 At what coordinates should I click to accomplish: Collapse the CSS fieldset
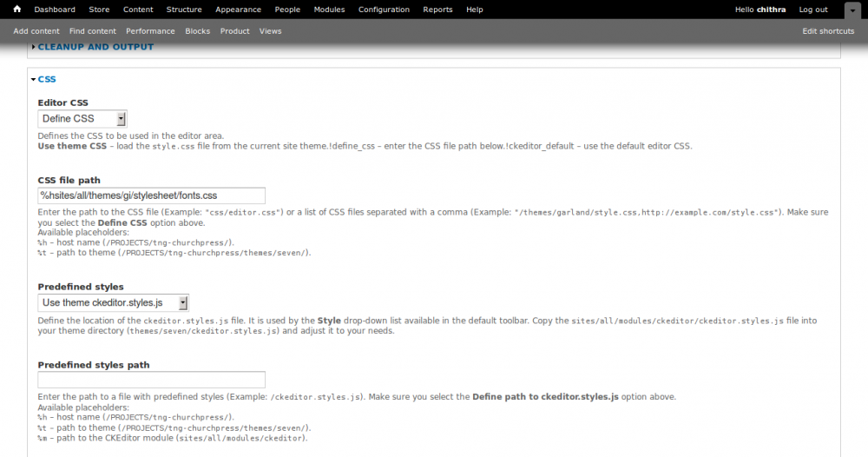(x=47, y=79)
